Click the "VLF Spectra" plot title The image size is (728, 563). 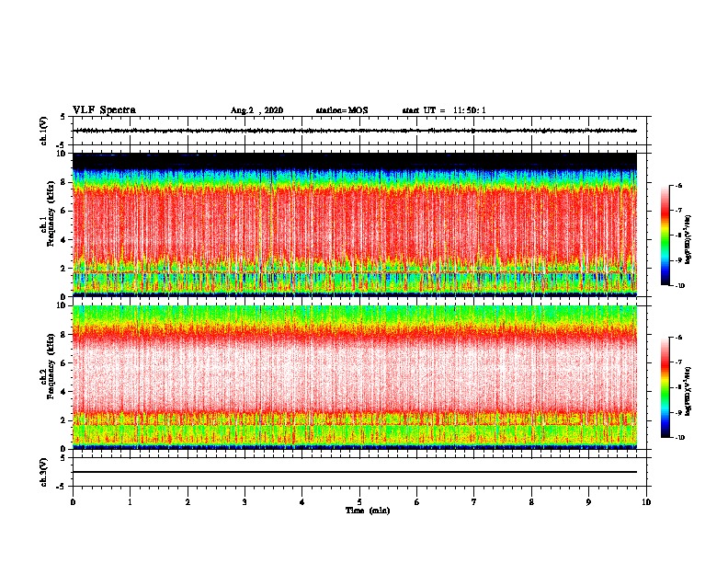point(104,110)
